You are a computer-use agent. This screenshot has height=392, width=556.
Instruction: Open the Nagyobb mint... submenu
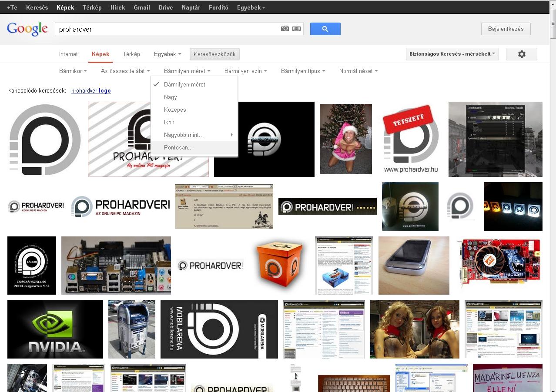pos(194,135)
